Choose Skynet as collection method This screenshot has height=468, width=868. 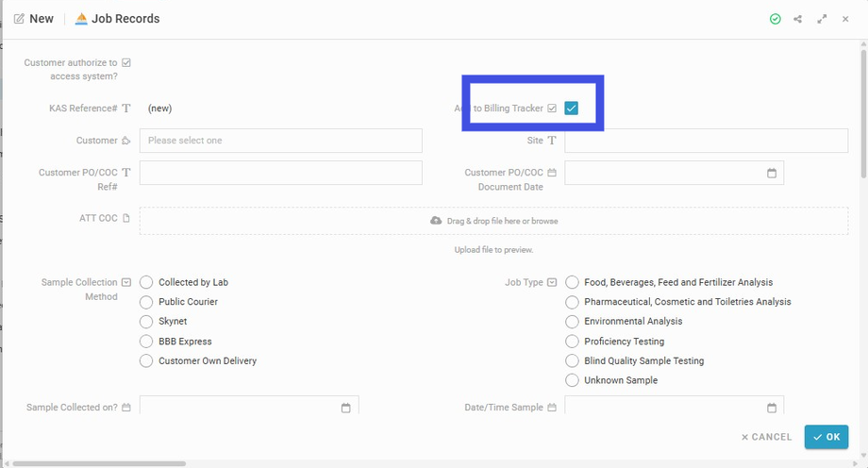click(146, 321)
